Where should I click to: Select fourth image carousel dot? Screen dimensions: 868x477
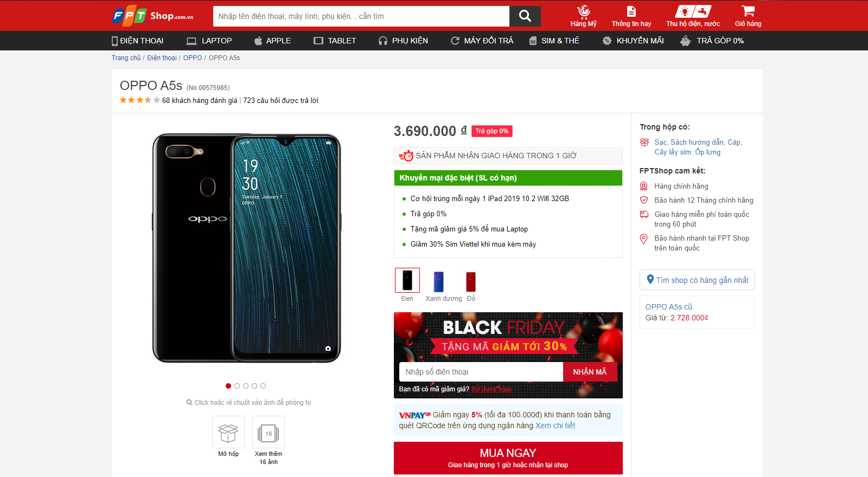tap(254, 386)
